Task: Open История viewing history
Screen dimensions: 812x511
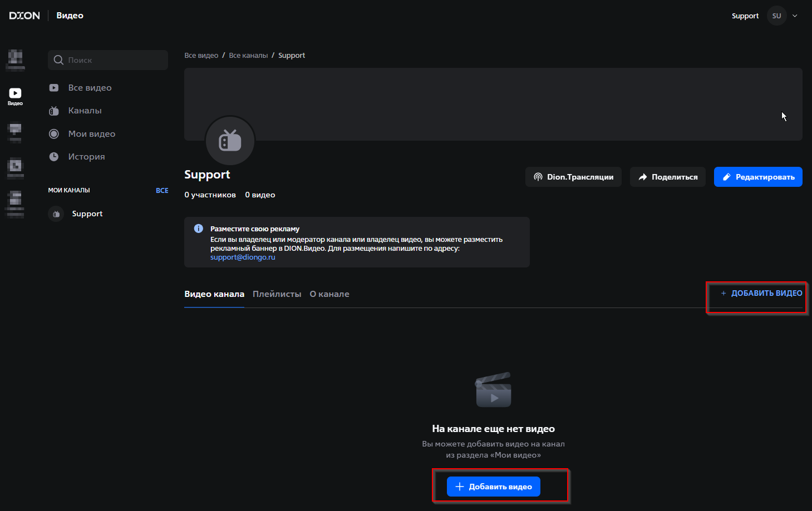Action: [x=86, y=157]
